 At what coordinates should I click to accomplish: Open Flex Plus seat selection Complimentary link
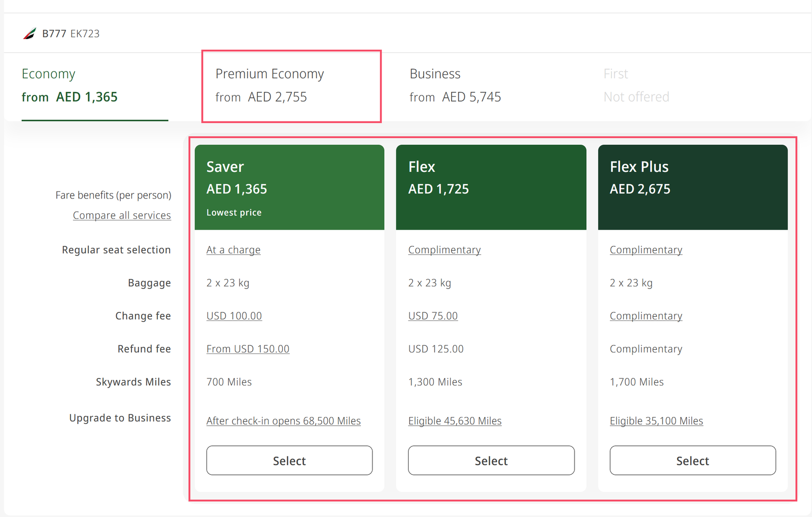(x=646, y=250)
